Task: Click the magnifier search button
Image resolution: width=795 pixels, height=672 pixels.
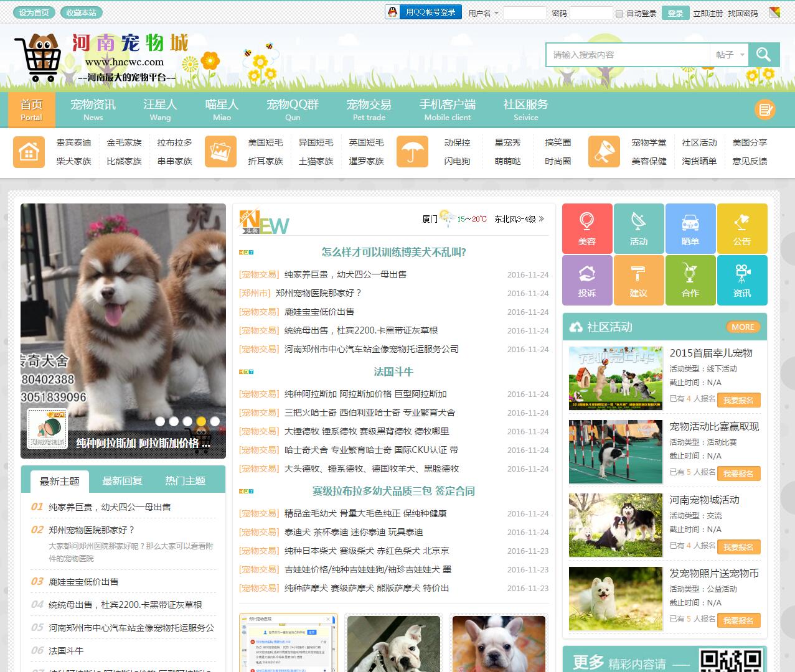Action: 764,55
